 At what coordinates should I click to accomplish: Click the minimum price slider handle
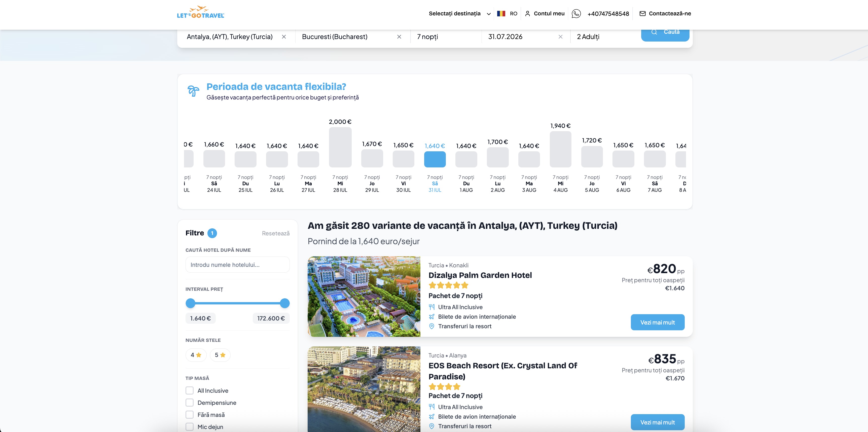pos(190,303)
